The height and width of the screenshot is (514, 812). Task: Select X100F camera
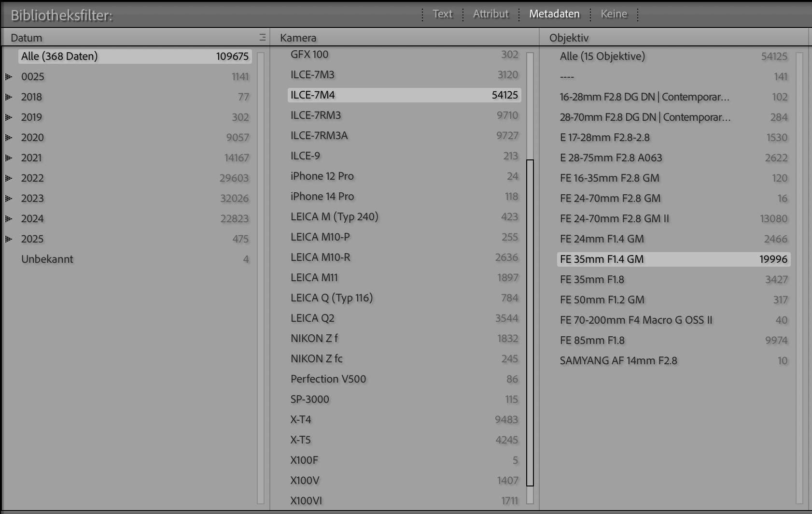pyautogui.click(x=405, y=460)
